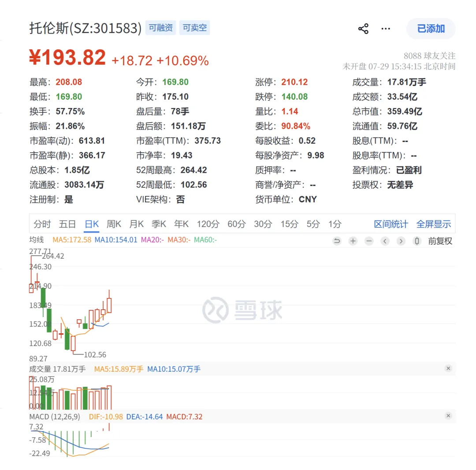Click the current price ¥193.82
476x470 pixels.
(67, 58)
